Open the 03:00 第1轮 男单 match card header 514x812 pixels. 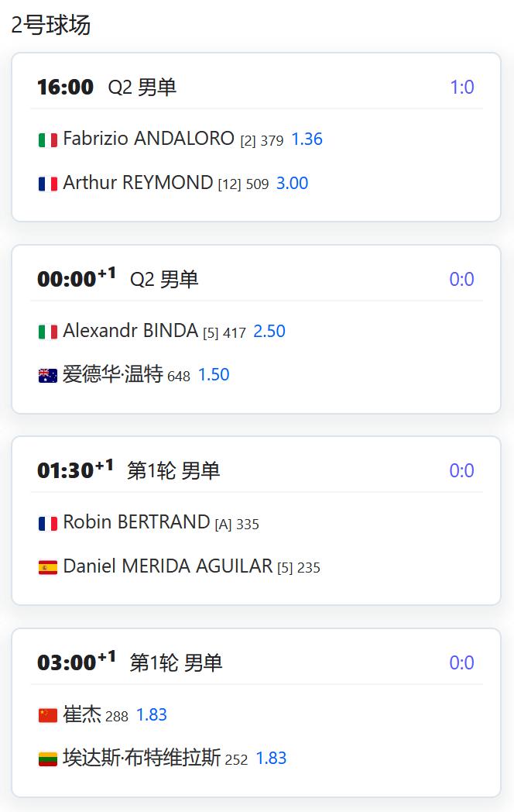point(257,662)
